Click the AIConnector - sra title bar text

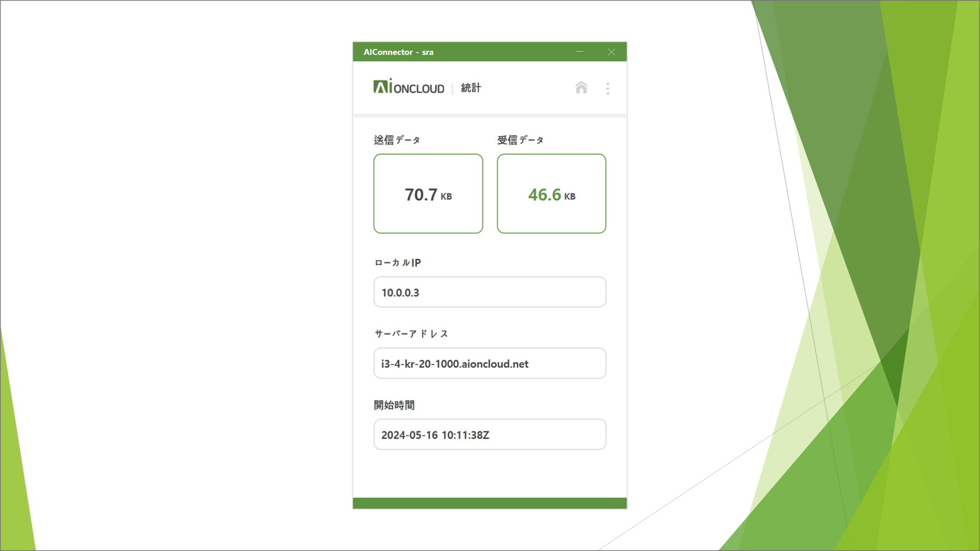398,52
